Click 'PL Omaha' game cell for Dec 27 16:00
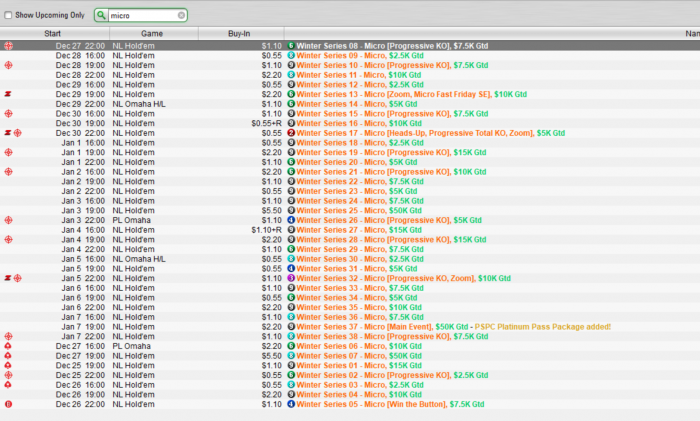700x421 pixels. coord(131,346)
